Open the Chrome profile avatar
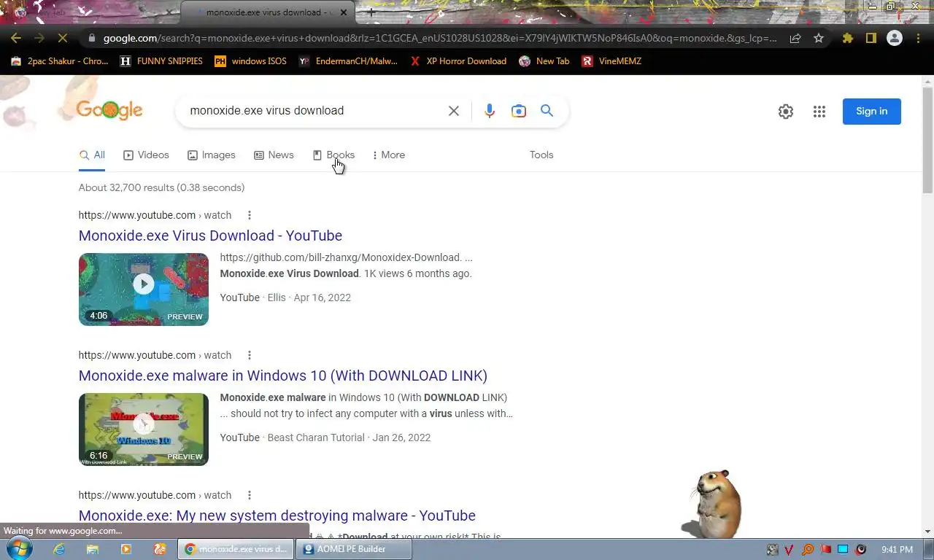Viewport: 934px width, 560px height. pos(894,38)
